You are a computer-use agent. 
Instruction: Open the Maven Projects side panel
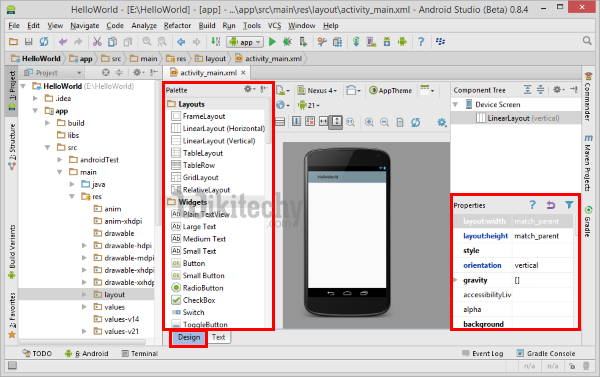588,163
